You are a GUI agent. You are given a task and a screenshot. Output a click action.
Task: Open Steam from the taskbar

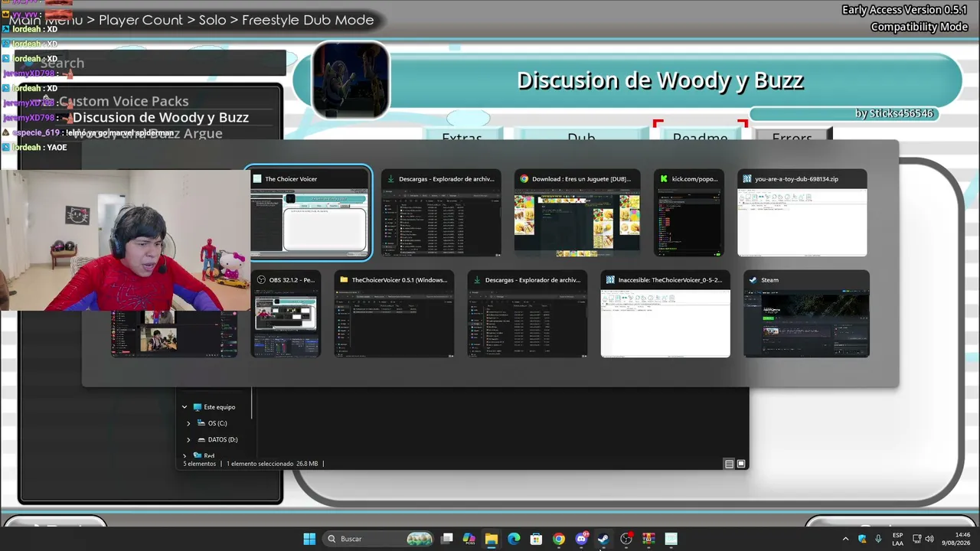603,539
